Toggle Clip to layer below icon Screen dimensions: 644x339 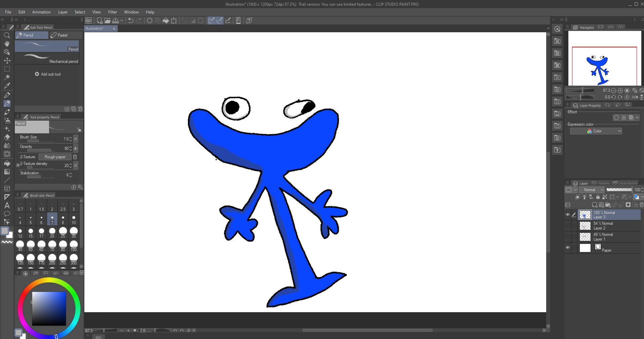click(x=578, y=197)
